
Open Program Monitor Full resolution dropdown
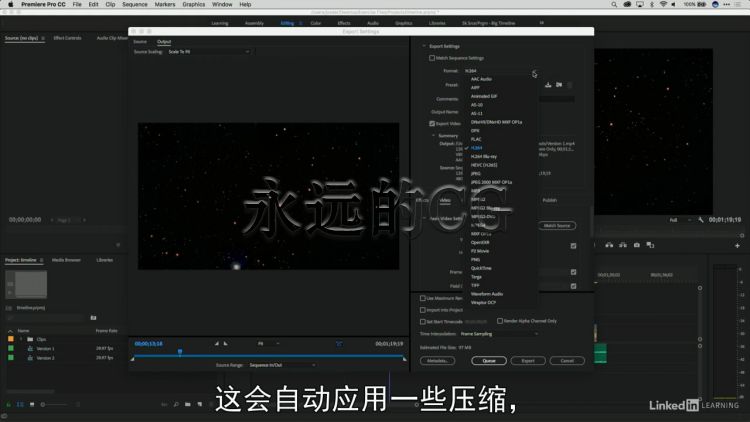(680, 220)
